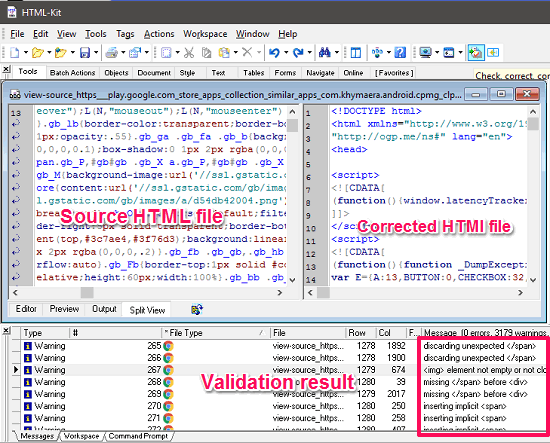Switch to the Batch Actions tab
The image size is (550, 443).
[x=72, y=73]
